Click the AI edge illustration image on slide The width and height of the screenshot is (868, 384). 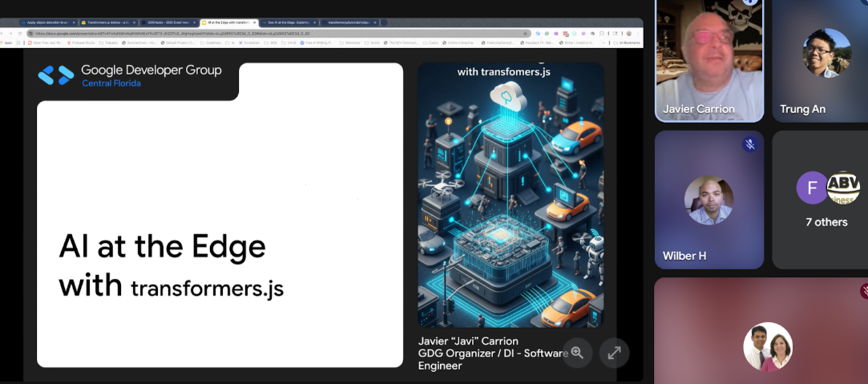[x=511, y=195]
